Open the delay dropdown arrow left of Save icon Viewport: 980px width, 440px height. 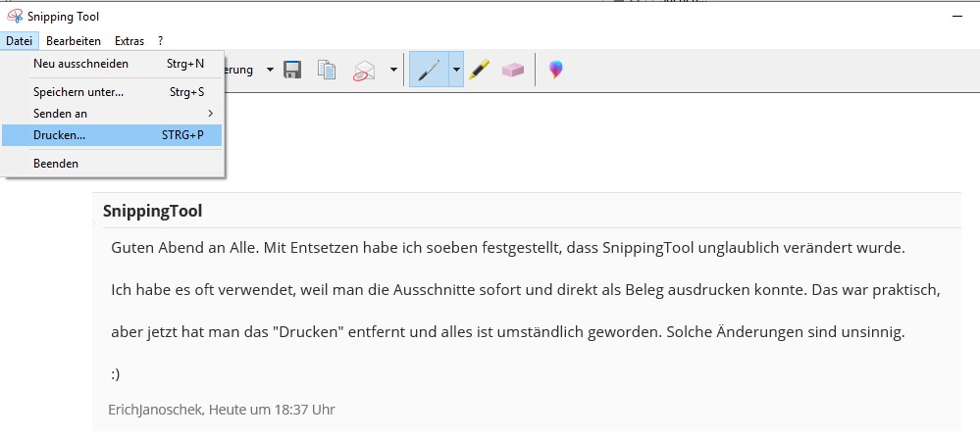point(270,70)
